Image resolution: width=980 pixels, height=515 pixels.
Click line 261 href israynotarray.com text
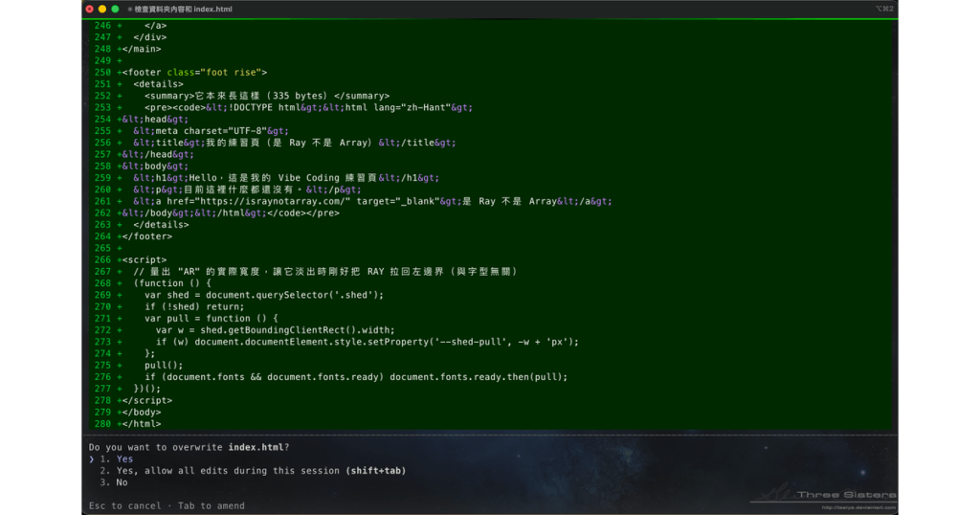click(372, 201)
